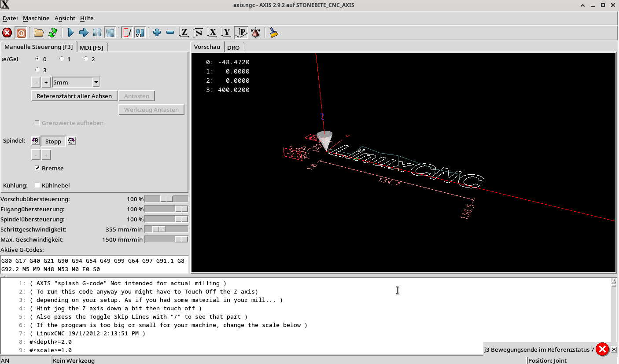Open the Ansicht menu
The width and height of the screenshot is (619, 364).
coord(65,18)
